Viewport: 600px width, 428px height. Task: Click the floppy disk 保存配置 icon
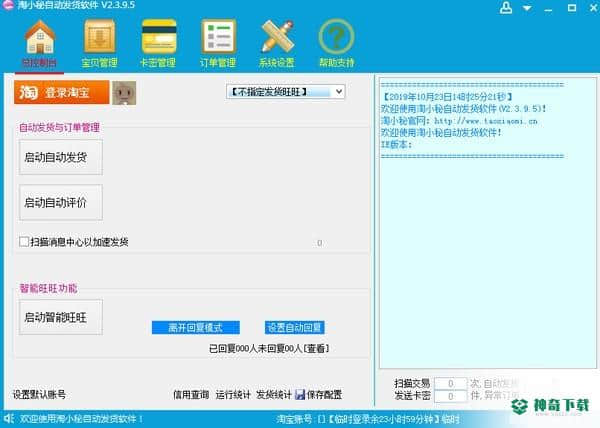coord(300,394)
